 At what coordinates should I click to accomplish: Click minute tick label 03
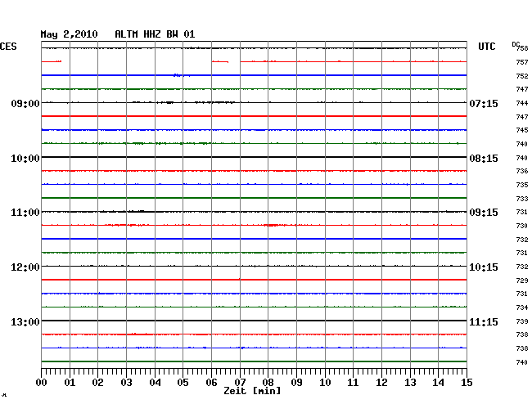tap(126, 383)
